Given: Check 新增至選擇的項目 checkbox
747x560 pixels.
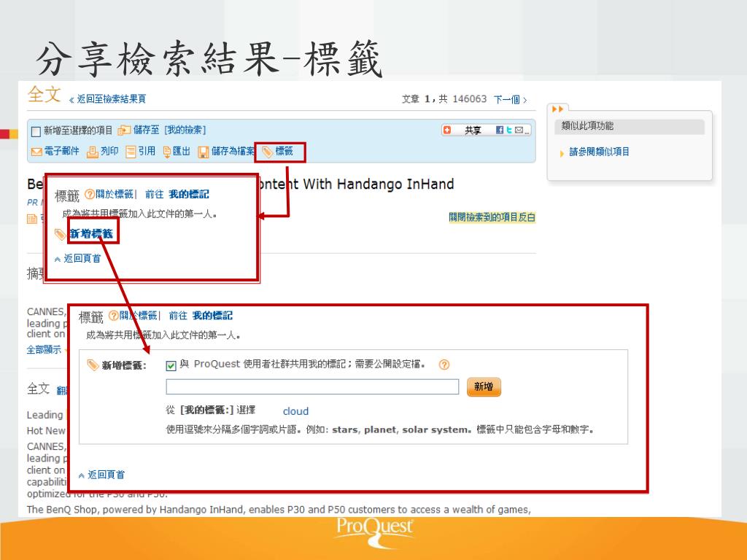Looking at the screenshot, I should (36, 131).
